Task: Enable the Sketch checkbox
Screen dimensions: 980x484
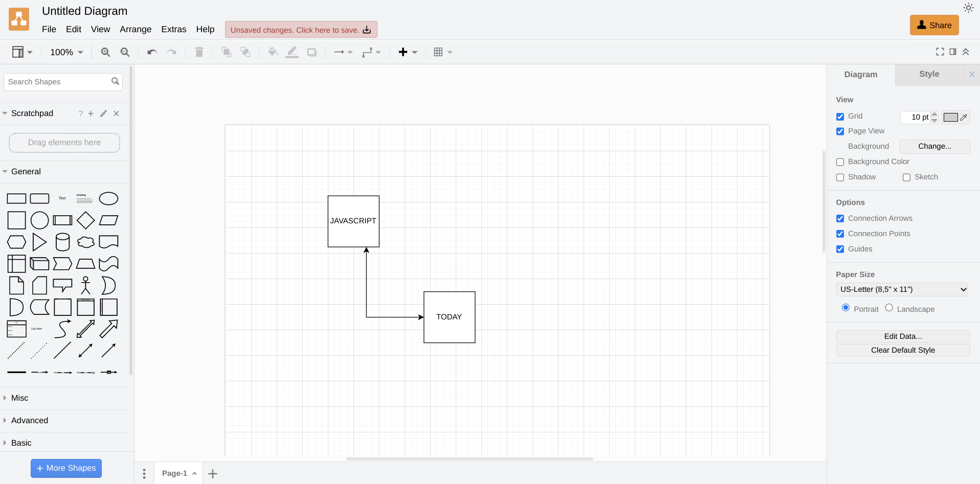Action: pyautogui.click(x=906, y=177)
